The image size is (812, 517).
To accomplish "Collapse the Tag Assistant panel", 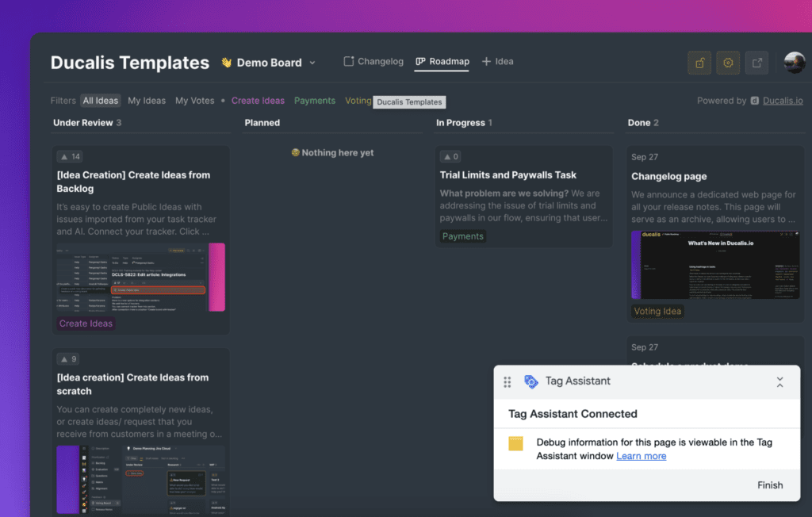I will tap(779, 382).
